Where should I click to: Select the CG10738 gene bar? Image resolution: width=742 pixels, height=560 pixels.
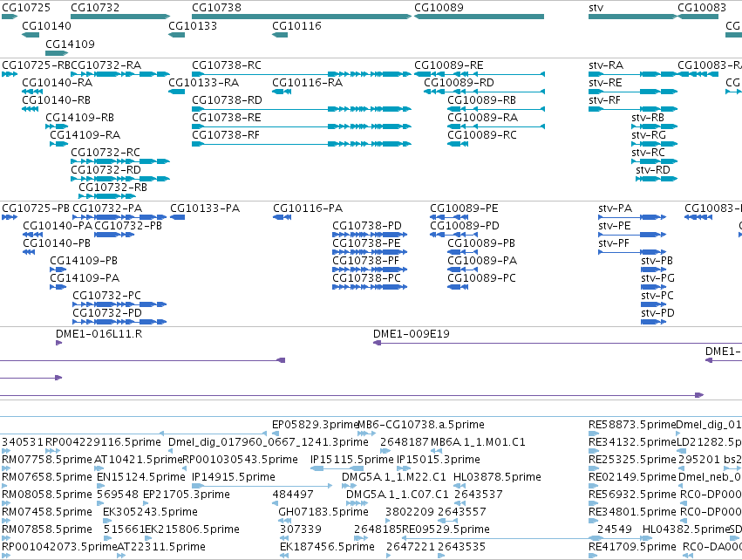[302, 17]
